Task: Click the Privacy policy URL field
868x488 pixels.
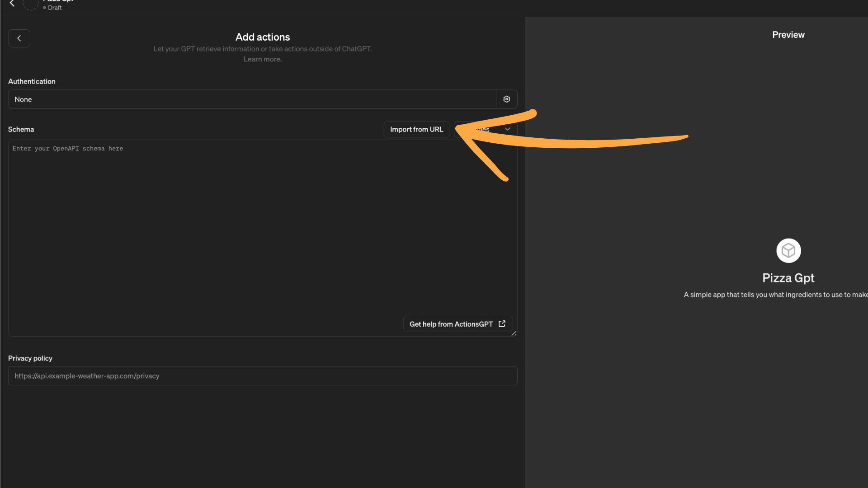Action: tap(263, 375)
